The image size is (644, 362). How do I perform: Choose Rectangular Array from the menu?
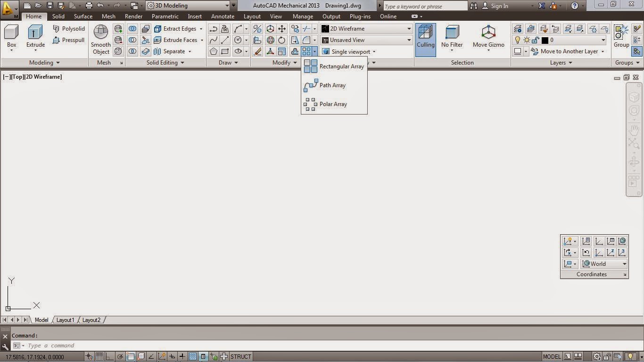coord(334,66)
